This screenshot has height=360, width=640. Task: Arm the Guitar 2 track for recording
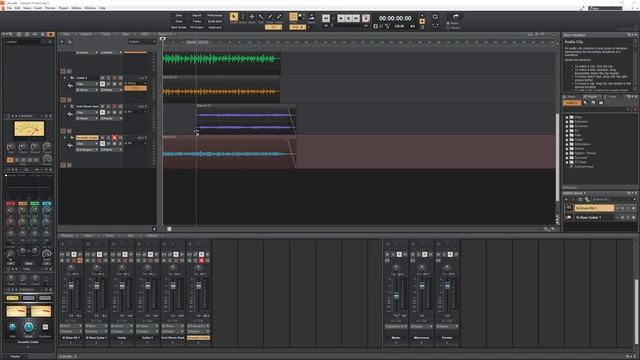click(x=114, y=78)
